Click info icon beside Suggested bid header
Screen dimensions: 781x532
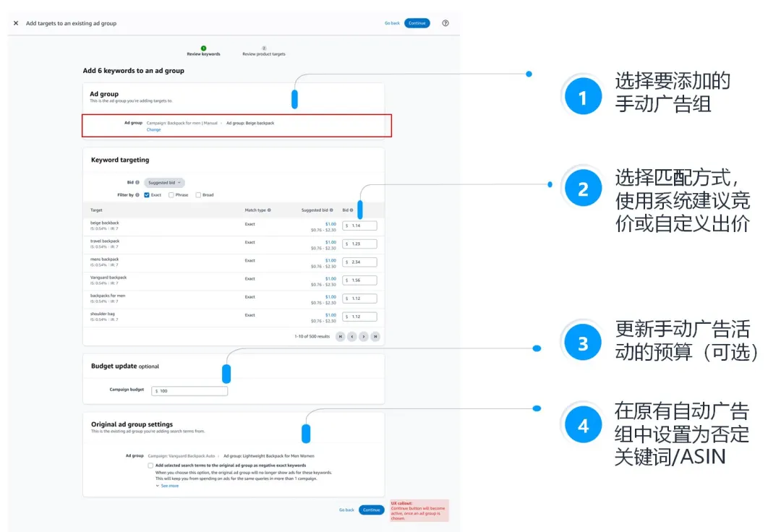coord(331,210)
